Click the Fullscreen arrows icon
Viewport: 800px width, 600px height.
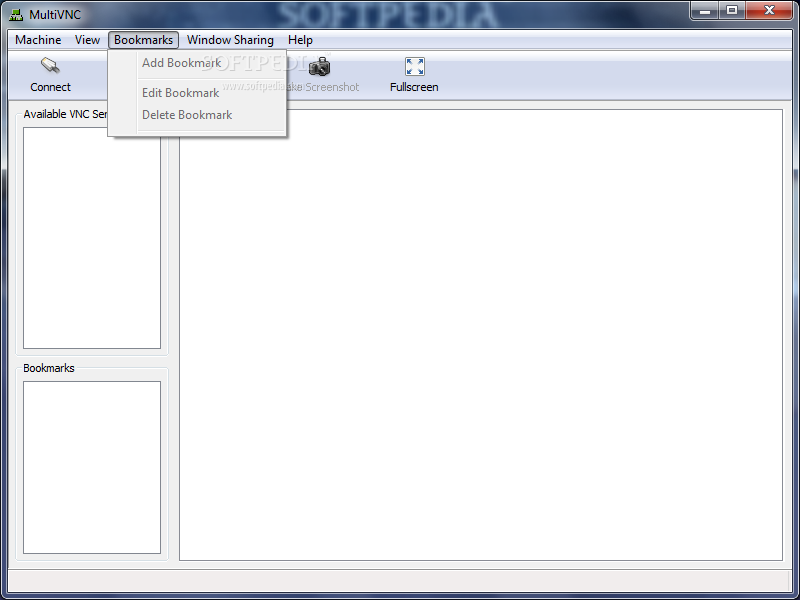pyautogui.click(x=414, y=66)
